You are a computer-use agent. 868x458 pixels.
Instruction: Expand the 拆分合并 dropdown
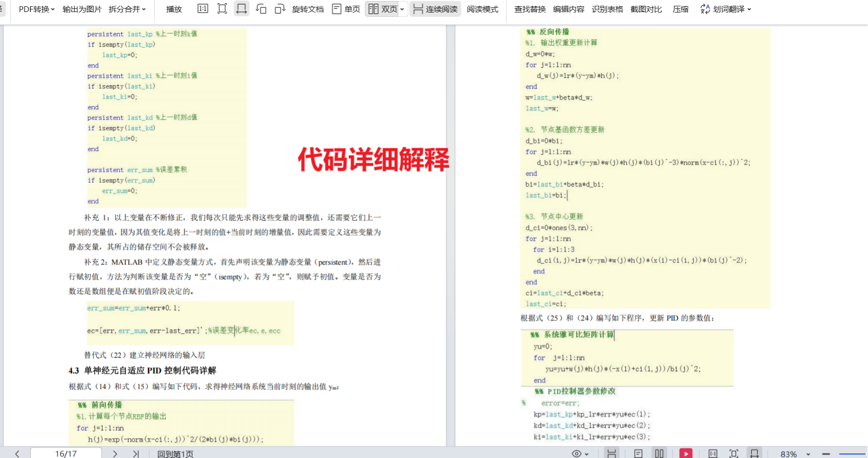click(x=127, y=9)
